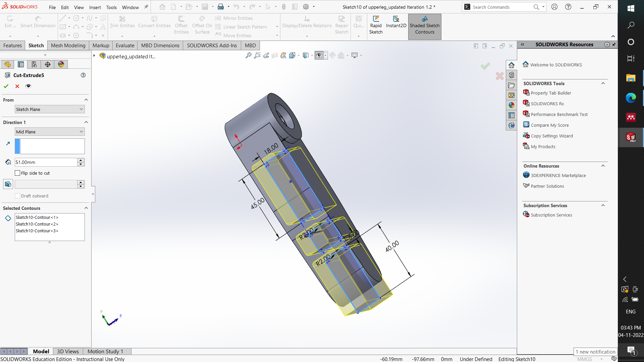Open the Mid Plane direction dropdown
This screenshot has width=644, height=362.
click(x=80, y=131)
